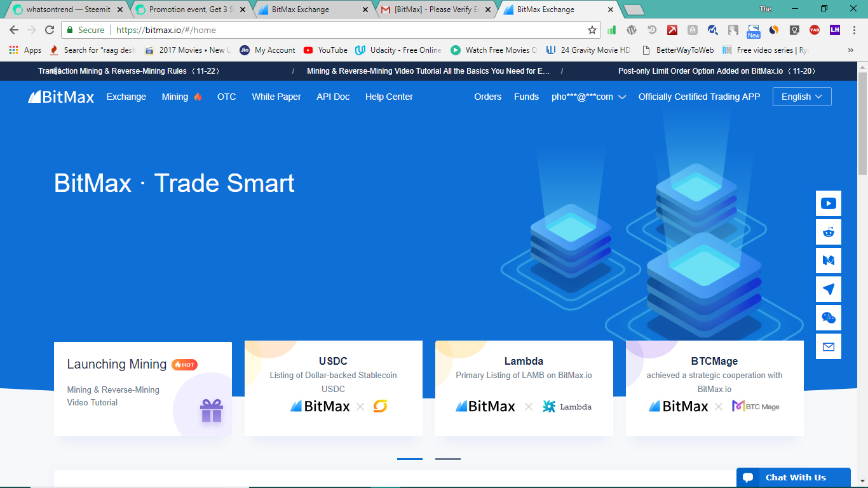Screen dimensions: 868x488
Task: Open Chrome three-dot menu
Action: point(855,30)
